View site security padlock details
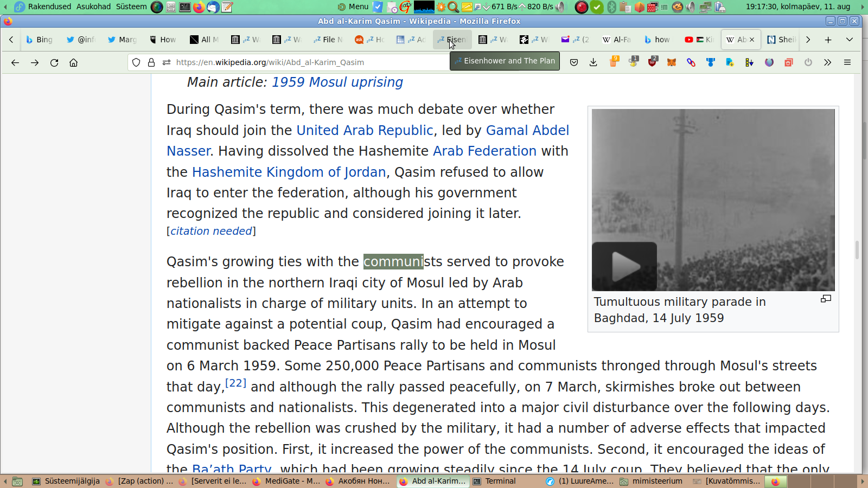 pyautogui.click(x=151, y=62)
